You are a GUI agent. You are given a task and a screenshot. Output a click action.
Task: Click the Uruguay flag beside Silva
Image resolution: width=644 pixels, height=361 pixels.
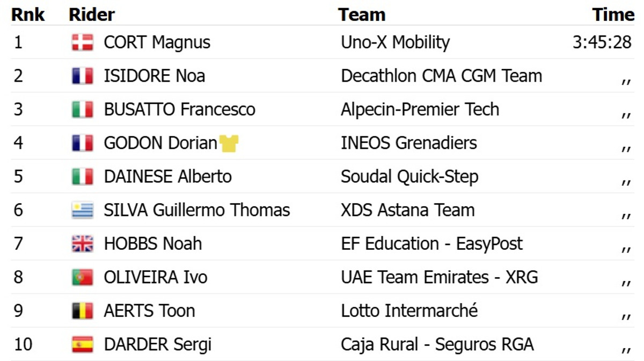point(82,210)
